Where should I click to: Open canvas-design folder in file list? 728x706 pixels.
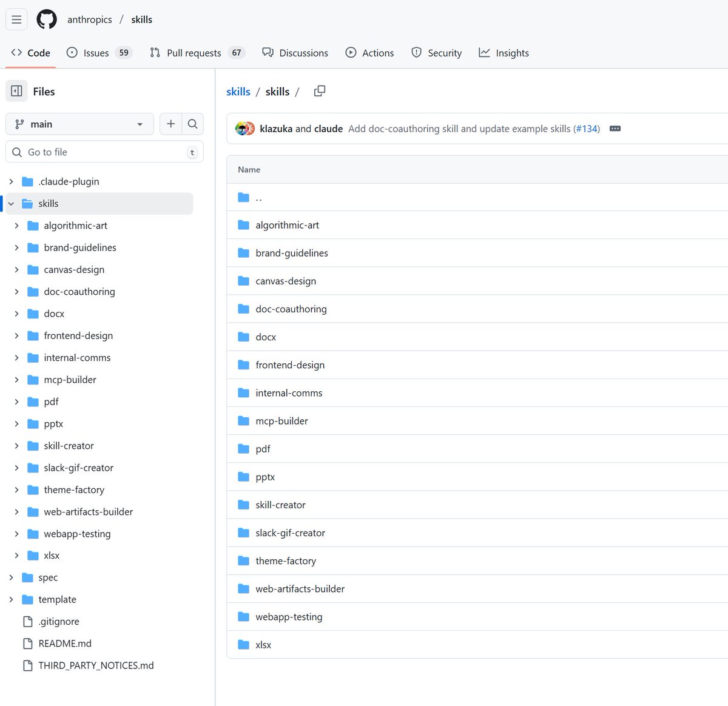[x=286, y=281]
